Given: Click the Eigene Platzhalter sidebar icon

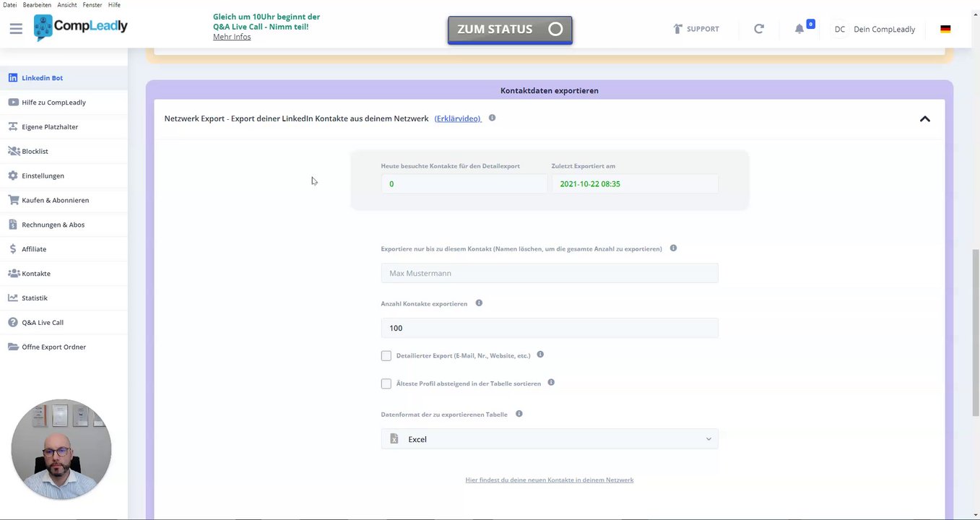Looking at the screenshot, I should (x=13, y=127).
